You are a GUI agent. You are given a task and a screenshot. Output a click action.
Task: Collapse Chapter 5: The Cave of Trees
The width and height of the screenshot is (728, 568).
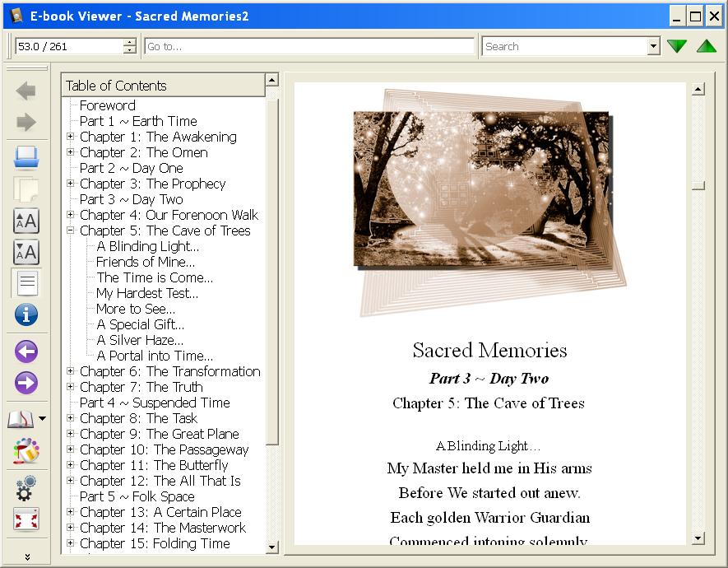(x=71, y=230)
